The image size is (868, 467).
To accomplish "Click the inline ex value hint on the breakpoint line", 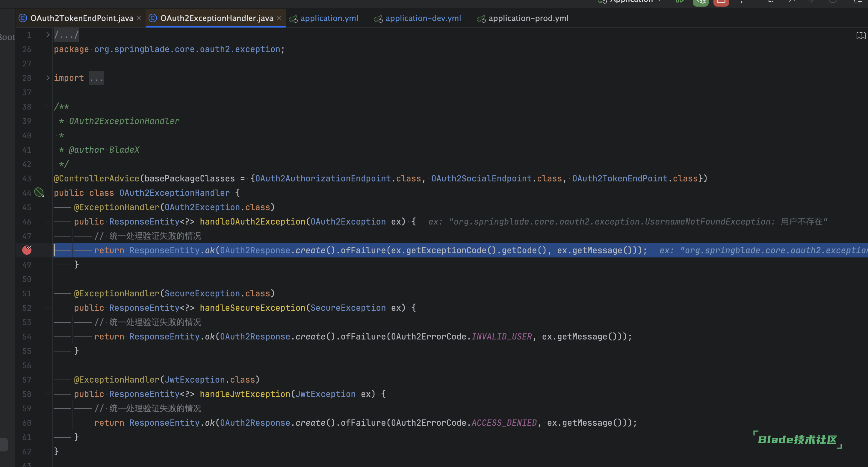I will [763, 250].
